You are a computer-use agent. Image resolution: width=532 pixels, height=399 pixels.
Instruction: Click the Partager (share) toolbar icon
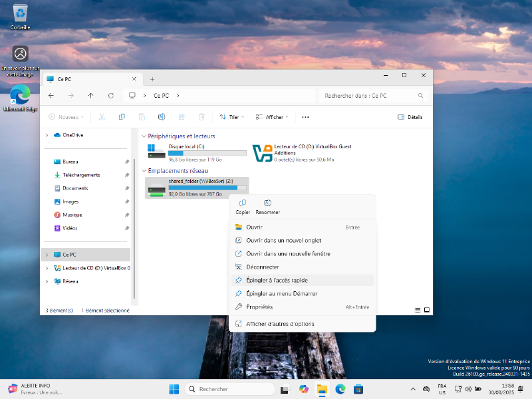point(182,116)
